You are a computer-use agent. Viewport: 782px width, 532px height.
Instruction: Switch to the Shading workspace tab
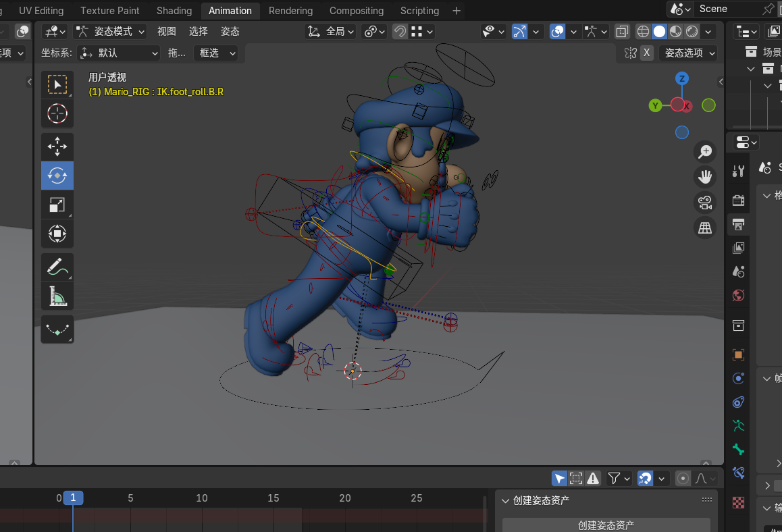[174, 11]
